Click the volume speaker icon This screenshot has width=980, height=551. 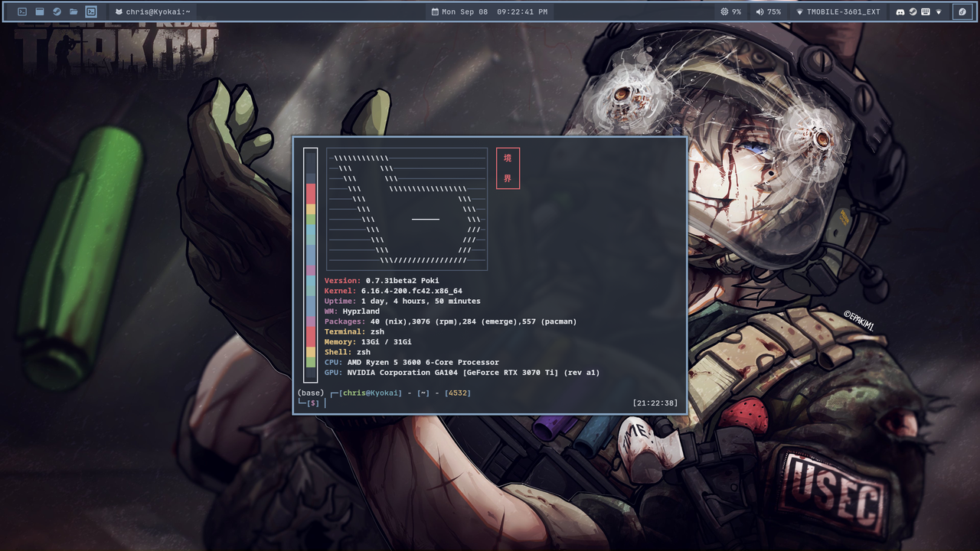click(759, 11)
